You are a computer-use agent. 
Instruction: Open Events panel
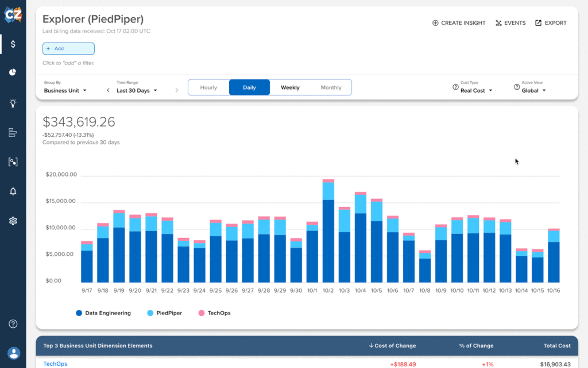coord(510,23)
